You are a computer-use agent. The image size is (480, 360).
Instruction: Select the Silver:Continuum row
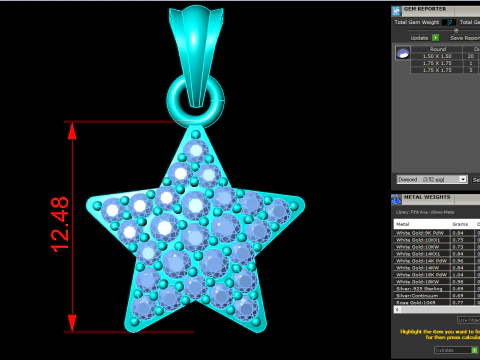pos(437,296)
